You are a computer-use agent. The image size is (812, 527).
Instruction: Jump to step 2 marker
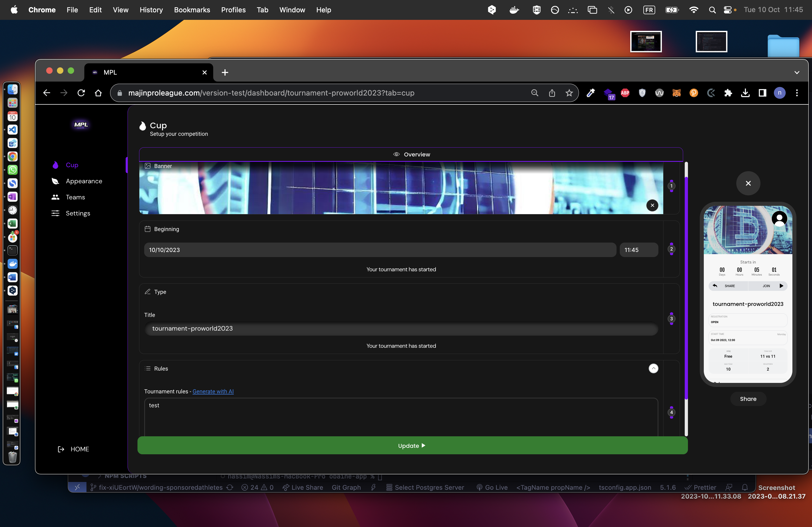coord(671,249)
